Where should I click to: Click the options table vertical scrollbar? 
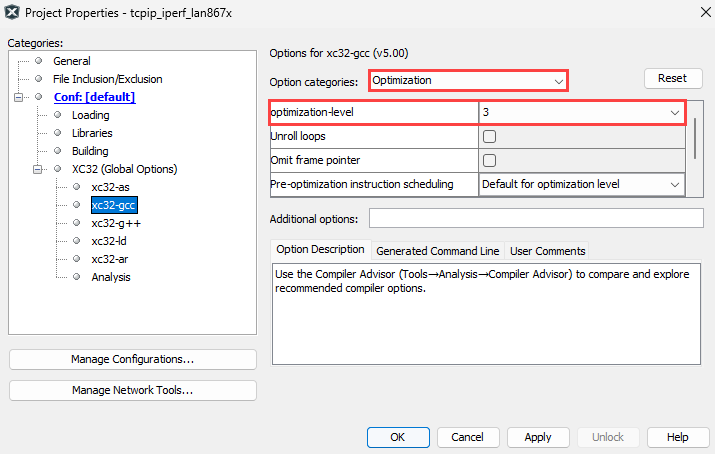(696, 138)
